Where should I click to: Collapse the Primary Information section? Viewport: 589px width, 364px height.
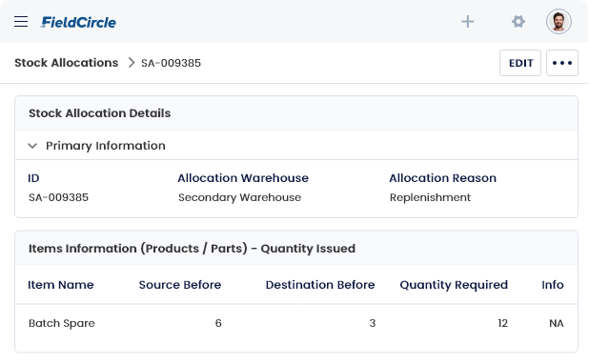point(32,146)
